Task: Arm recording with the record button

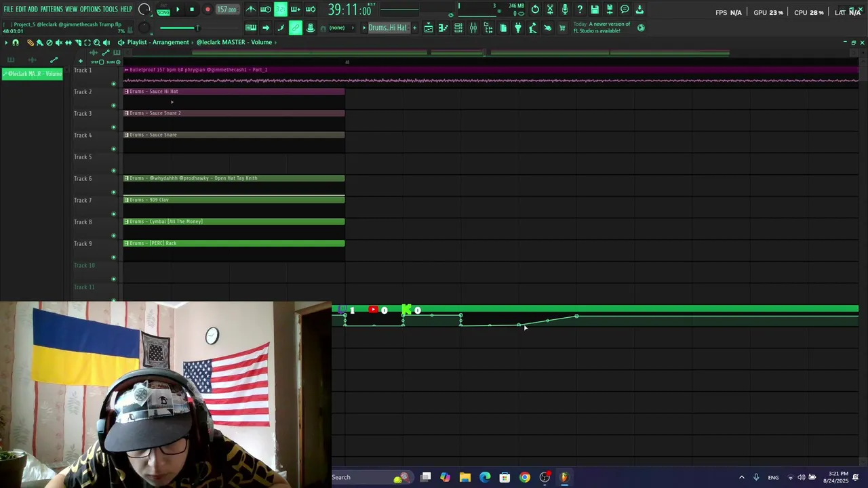Action: pos(208,9)
